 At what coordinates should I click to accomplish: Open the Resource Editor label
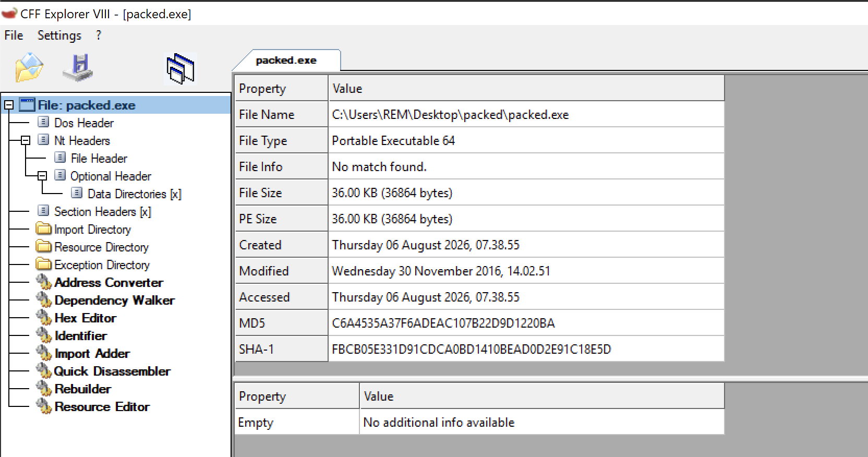tap(102, 406)
